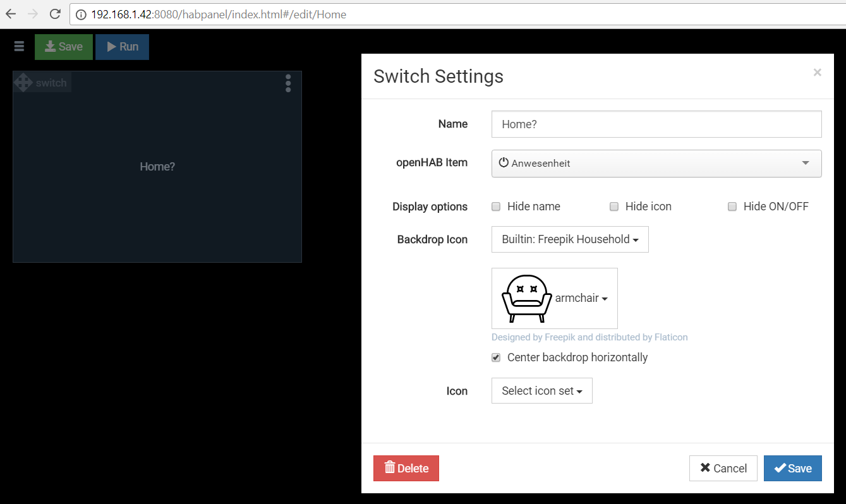Enable the Hide name option
The width and height of the screenshot is (846, 504).
tap(496, 206)
